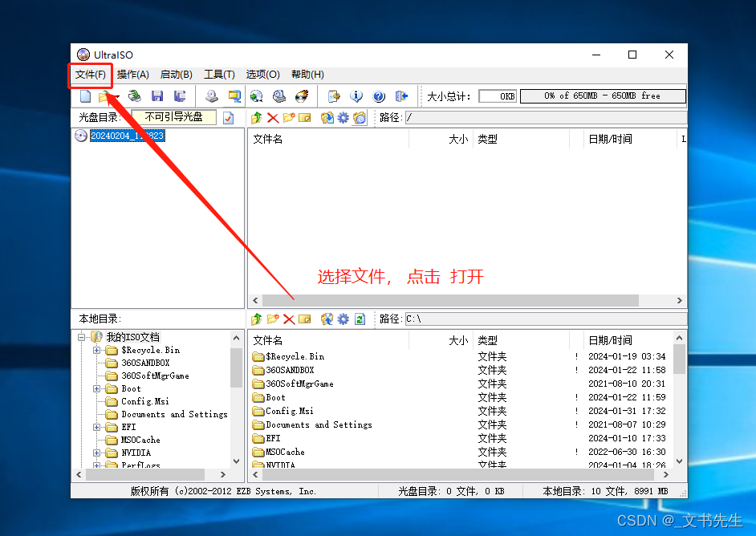This screenshot has height=536, width=756.
Task: Click the 0KB total size field
Action: tap(498, 96)
